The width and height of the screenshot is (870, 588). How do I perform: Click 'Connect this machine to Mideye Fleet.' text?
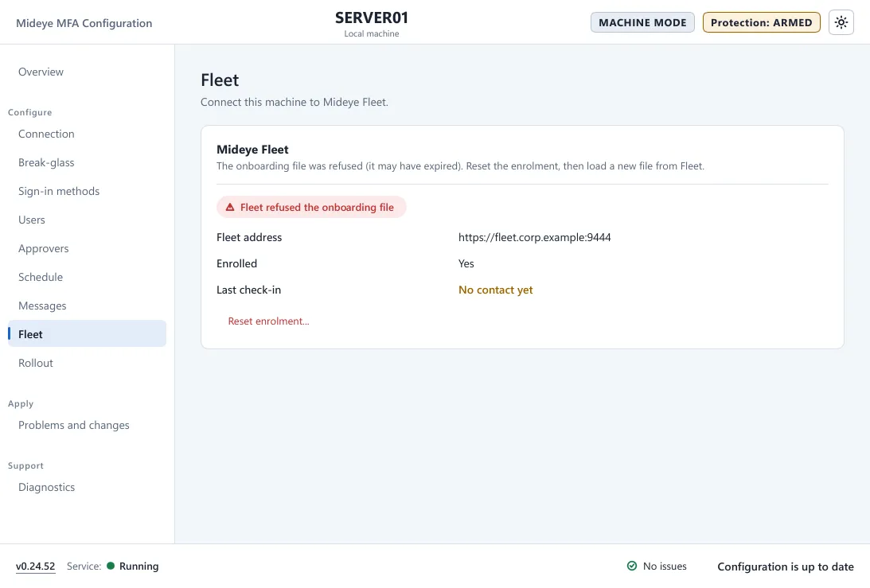(x=295, y=102)
